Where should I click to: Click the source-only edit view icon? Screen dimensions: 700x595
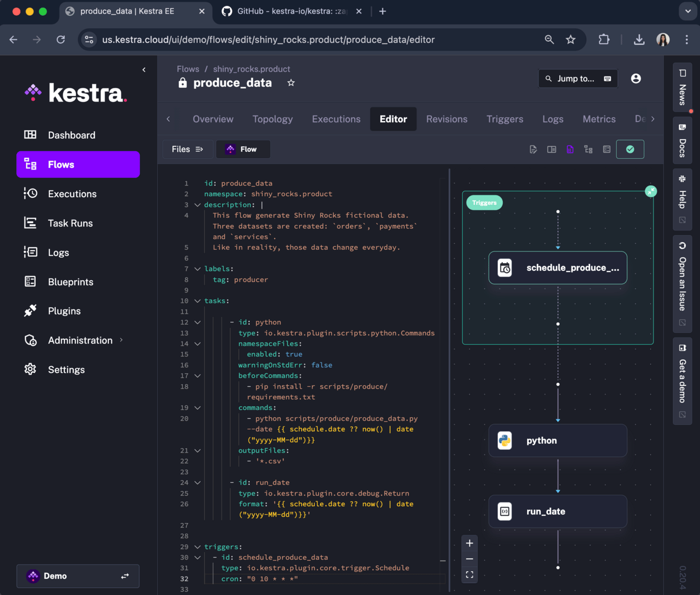(533, 149)
